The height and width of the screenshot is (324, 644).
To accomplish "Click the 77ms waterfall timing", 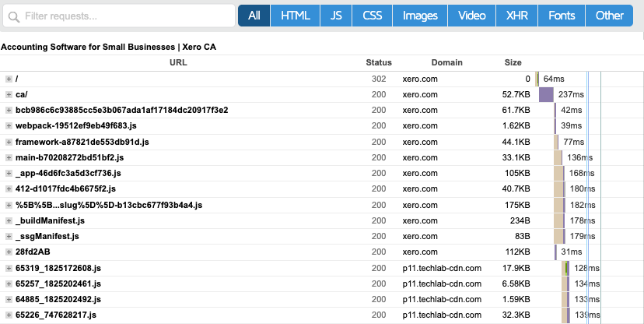I will click(574, 142).
